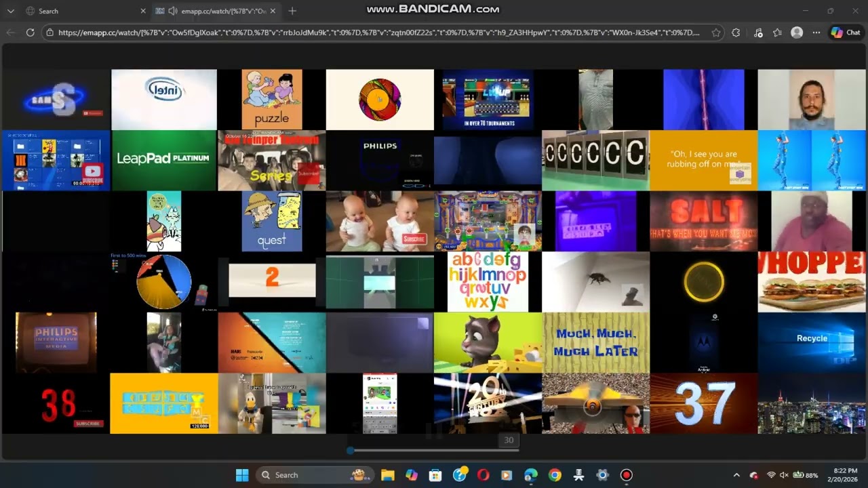The width and height of the screenshot is (868, 488).
Task: Go back to the previous page
Action: [11, 32]
